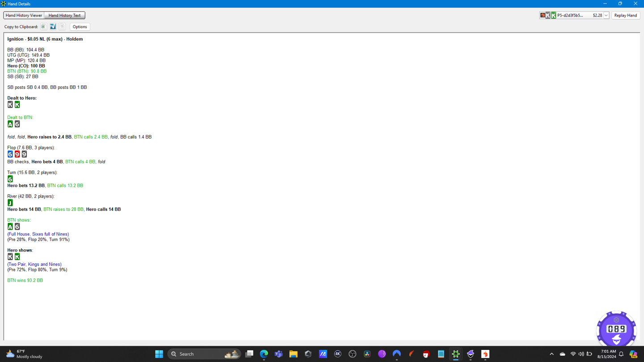Expand the hand selector dropdown arrow
Viewport: 644px width, 362px height.
coord(606,16)
